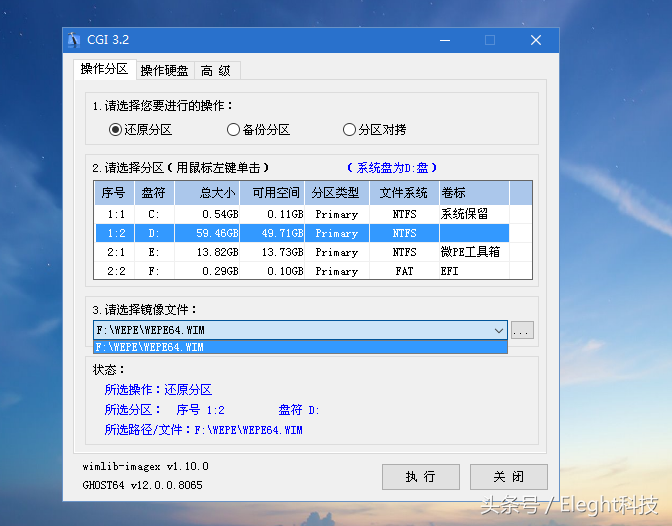Click the 文件系统 column header

point(403,193)
